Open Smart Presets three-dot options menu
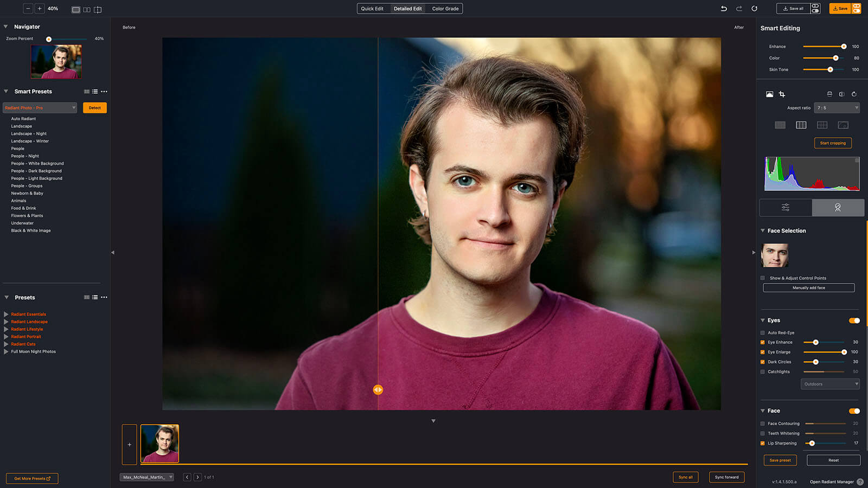868x488 pixels. click(104, 92)
